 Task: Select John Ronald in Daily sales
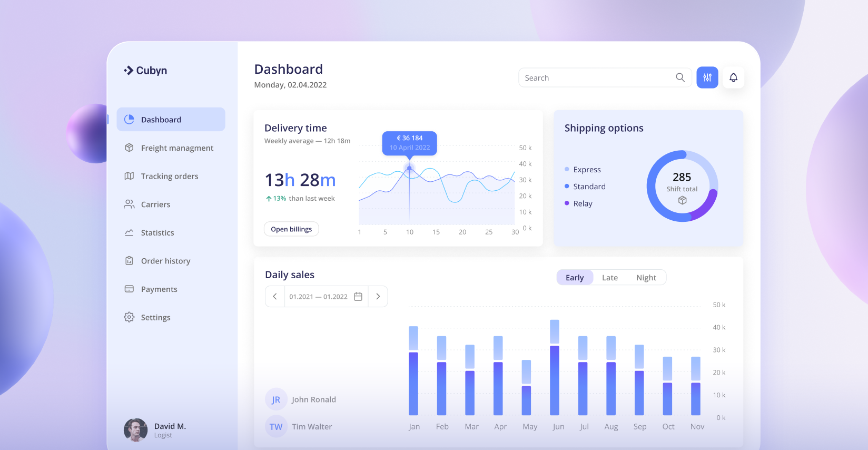coord(313,399)
